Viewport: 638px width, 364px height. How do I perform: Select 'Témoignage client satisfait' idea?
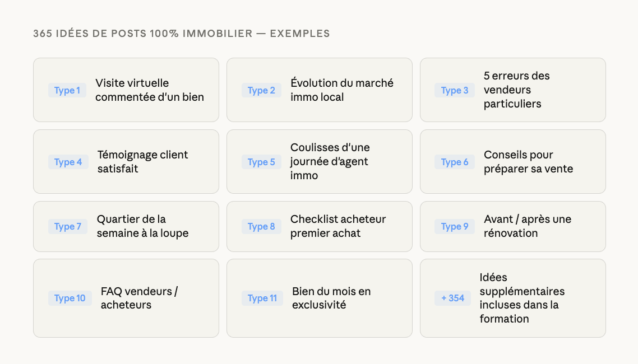pyautogui.click(x=142, y=162)
